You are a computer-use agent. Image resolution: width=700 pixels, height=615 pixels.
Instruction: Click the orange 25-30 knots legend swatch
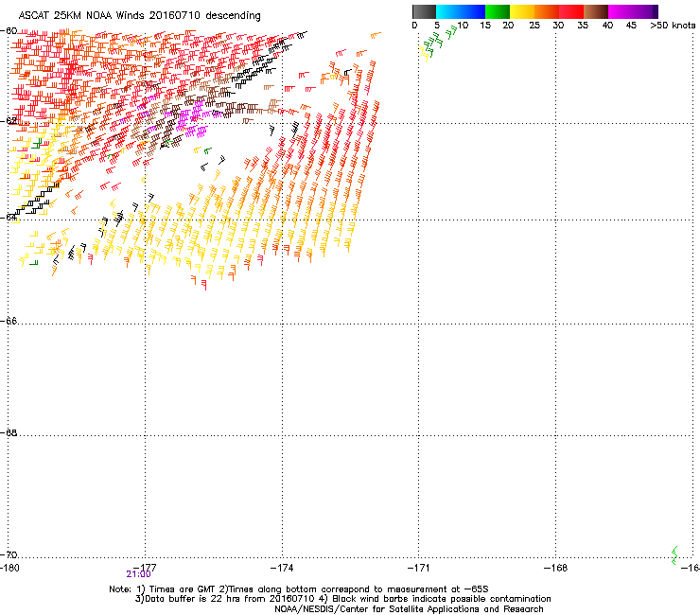(x=547, y=11)
